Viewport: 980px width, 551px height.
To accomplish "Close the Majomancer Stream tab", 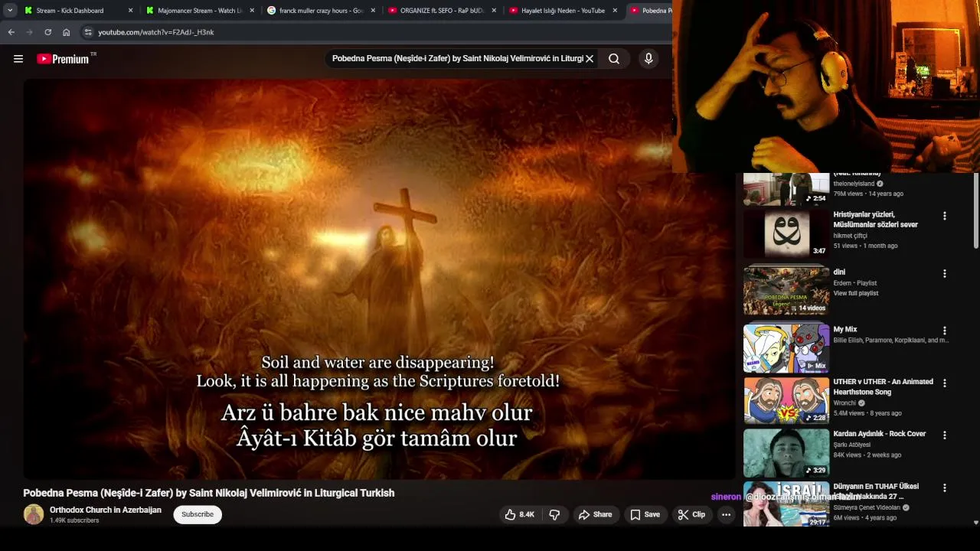I will coord(252,11).
